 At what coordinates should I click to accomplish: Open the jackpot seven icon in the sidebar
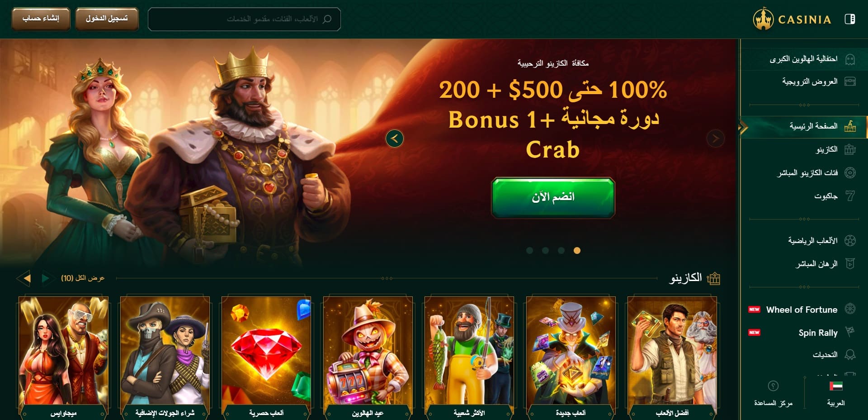tap(850, 196)
